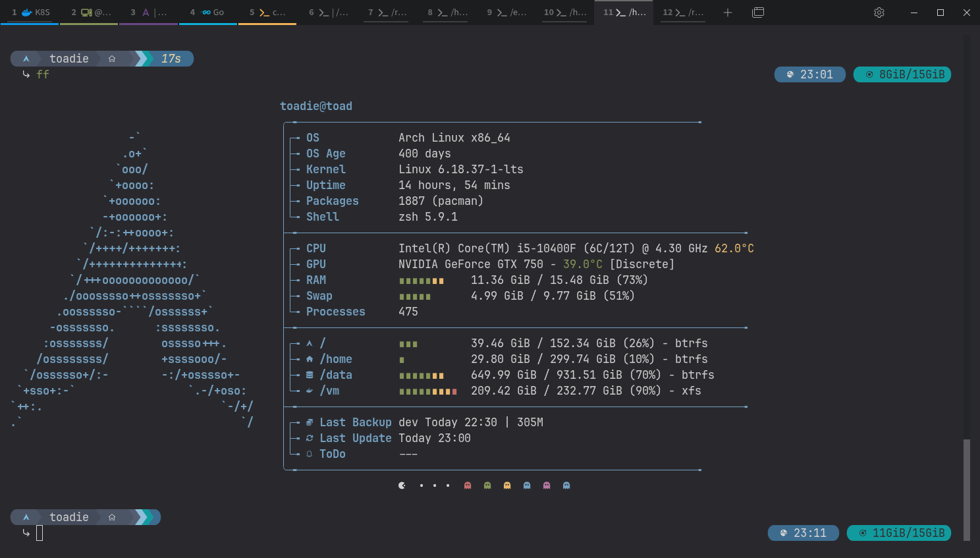Select terminal tab 8
Screen dimensions: 980x558
tap(447, 13)
